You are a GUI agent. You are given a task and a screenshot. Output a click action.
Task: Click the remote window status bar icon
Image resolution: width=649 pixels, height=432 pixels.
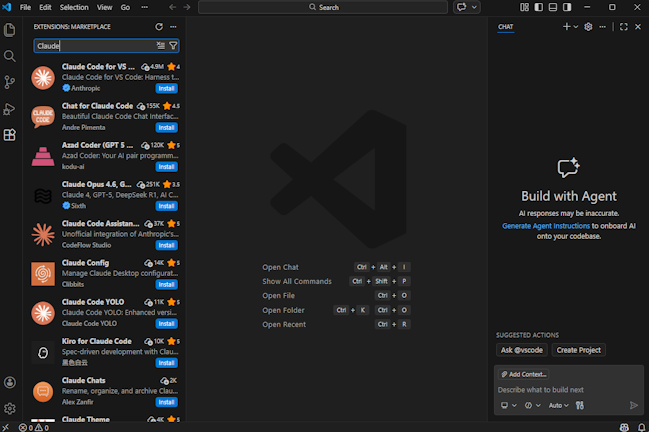pos(5,427)
